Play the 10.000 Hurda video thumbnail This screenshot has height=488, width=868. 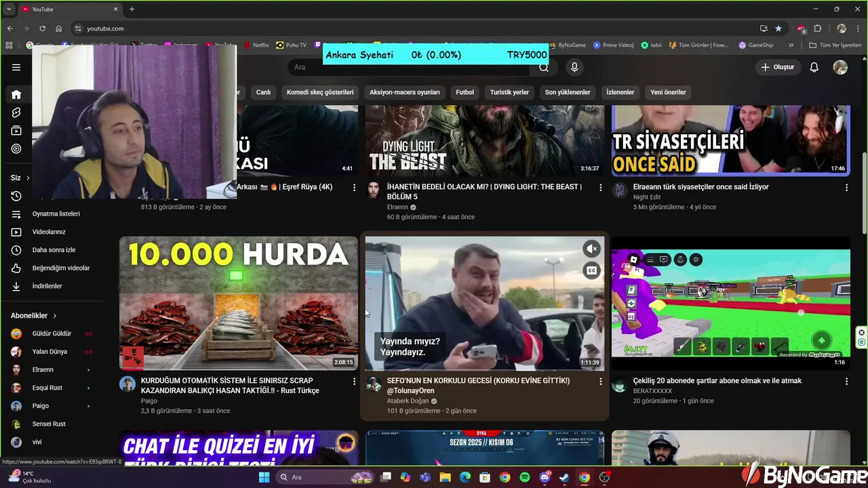tap(239, 303)
